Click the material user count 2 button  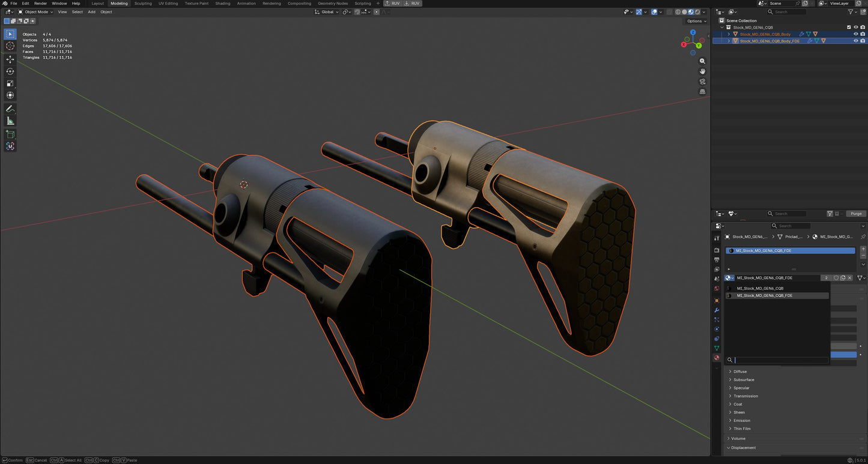tap(827, 278)
